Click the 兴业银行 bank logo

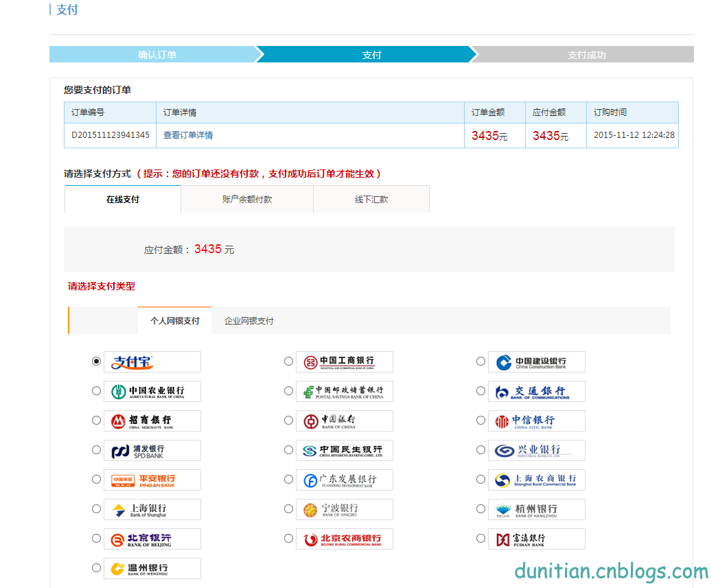(x=537, y=450)
